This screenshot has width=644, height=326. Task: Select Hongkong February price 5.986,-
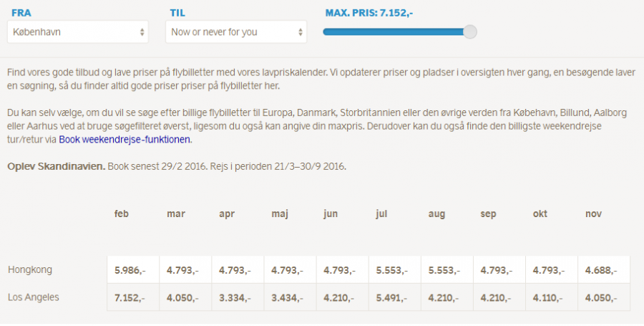(130, 271)
